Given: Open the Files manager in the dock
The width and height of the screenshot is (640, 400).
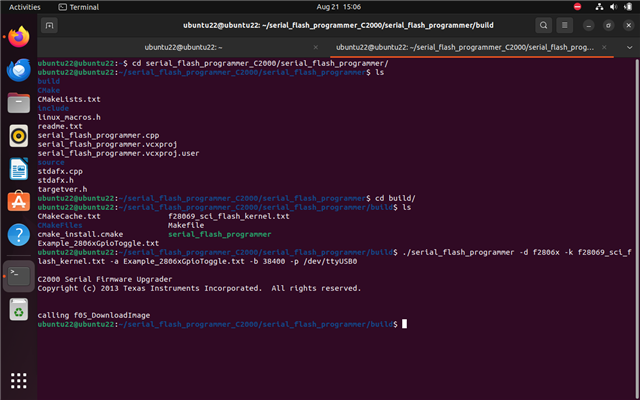Looking at the screenshot, I should click(19, 102).
